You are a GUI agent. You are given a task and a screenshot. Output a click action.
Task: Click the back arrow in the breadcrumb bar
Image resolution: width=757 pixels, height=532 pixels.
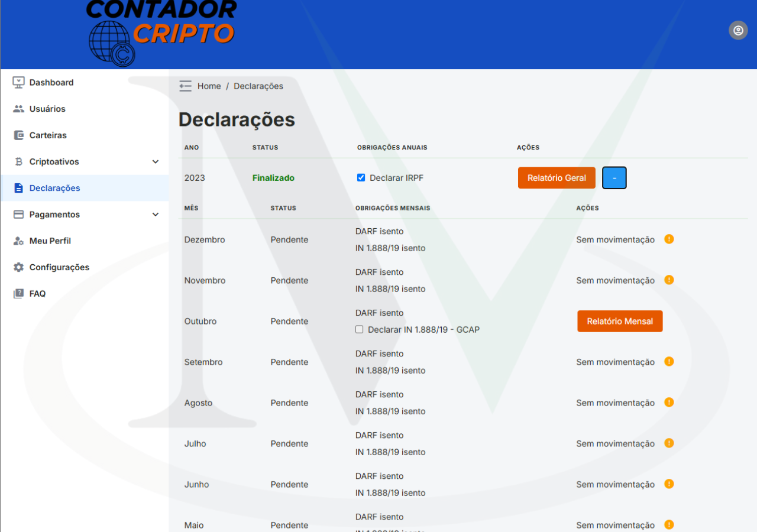(185, 86)
